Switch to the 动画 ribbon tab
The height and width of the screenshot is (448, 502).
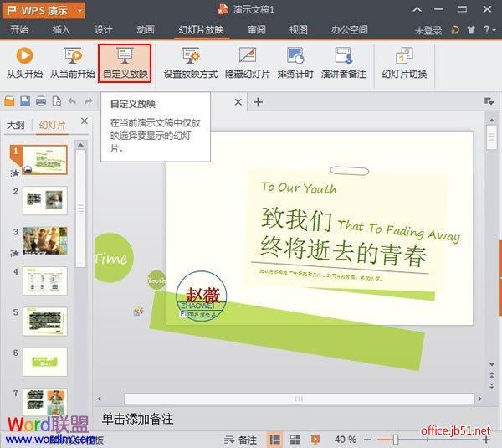point(145,30)
